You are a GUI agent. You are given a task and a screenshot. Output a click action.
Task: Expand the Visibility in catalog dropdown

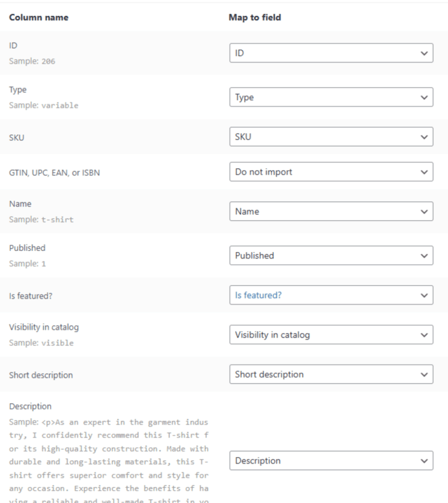point(330,334)
